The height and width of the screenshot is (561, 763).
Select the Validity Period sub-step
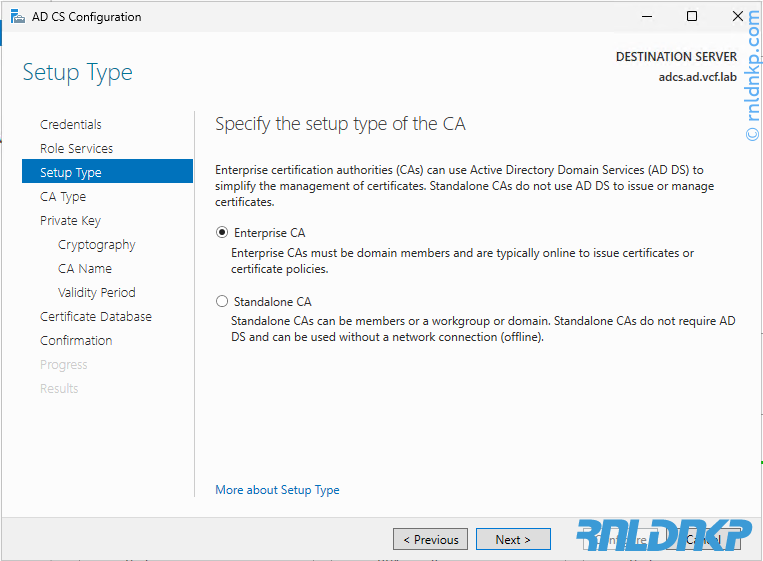click(96, 293)
